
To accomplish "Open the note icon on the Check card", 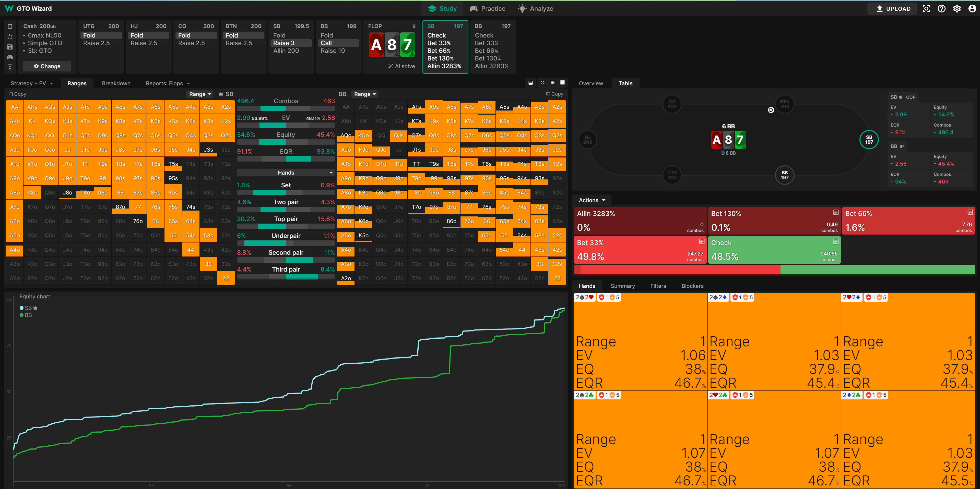I will 836,241.
